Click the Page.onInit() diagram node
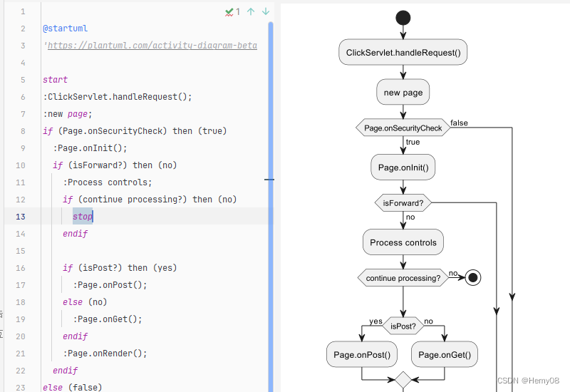 [x=403, y=167]
